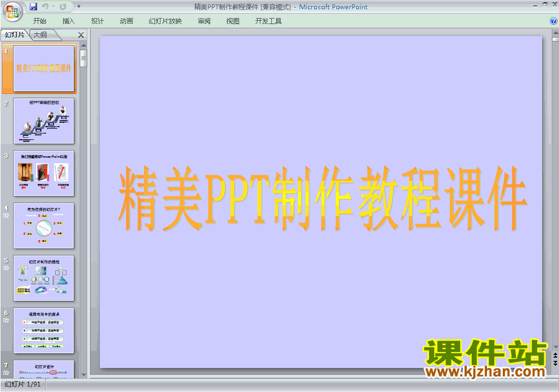Viewport: 559px width, 392px height.
Task: Click main slide scroll up arrow
Action: click(x=555, y=33)
